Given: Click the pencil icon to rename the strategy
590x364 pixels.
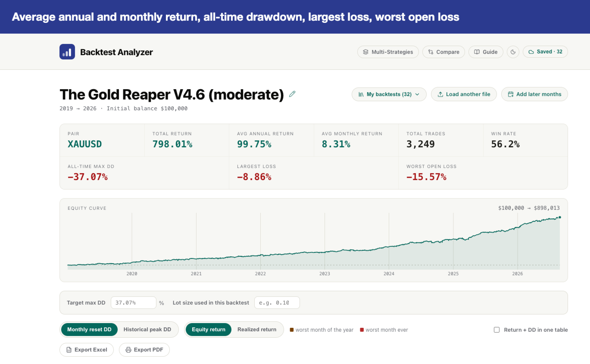Looking at the screenshot, I should 292,94.
